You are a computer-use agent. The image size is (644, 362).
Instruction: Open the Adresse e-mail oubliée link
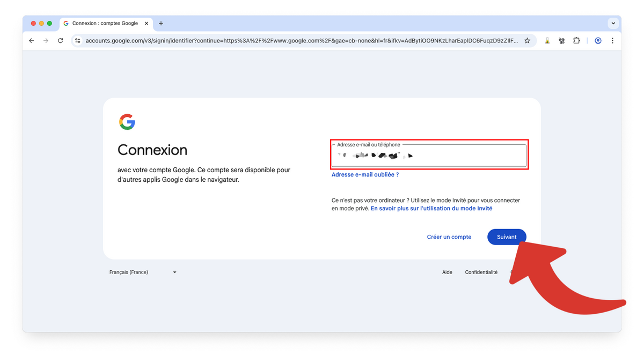point(365,175)
